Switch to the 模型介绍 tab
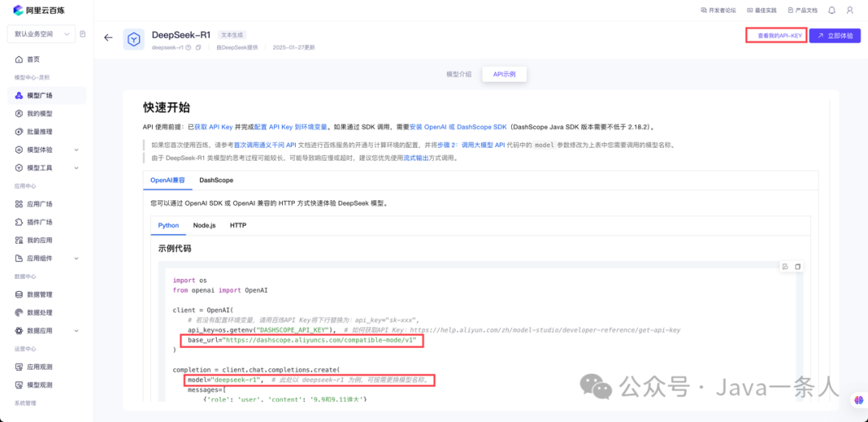 point(459,74)
